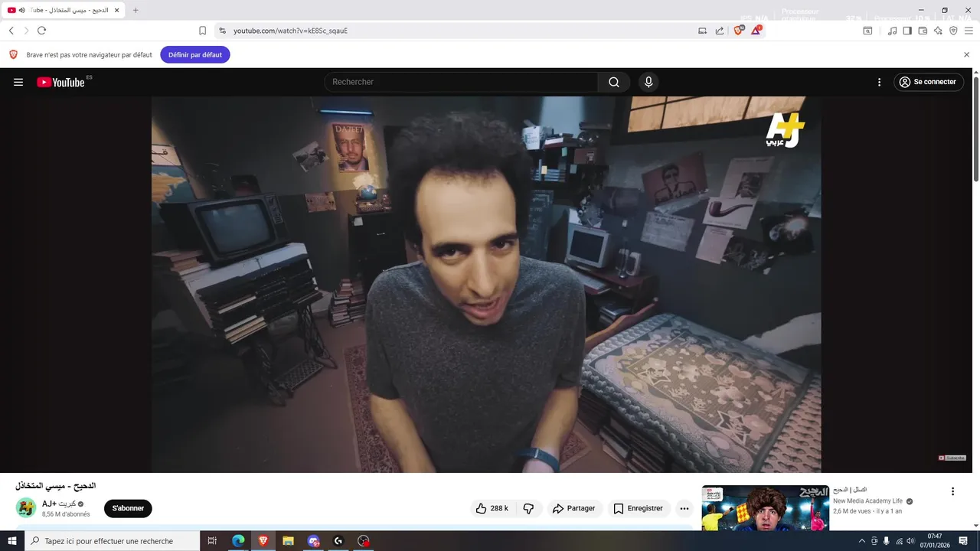Like the video with thumbs-up 288 k
This screenshot has width=980, height=551.
tap(492, 508)
